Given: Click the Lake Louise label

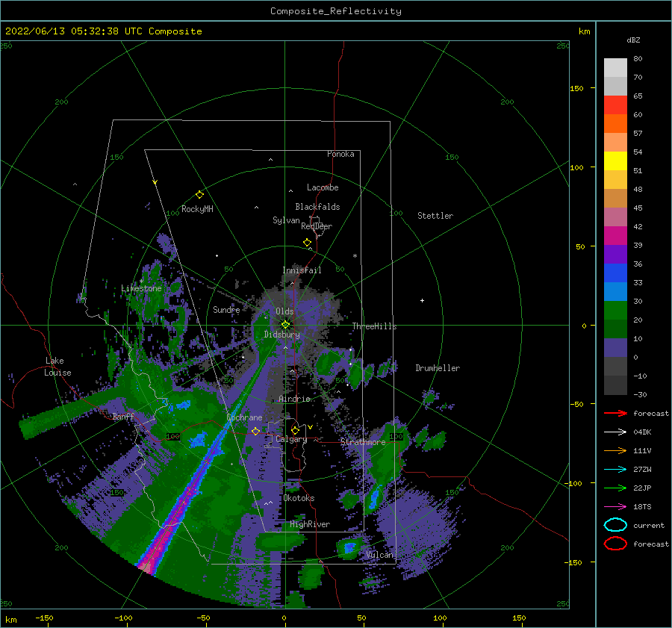Looking at the screenshot, I should [57, 367].
